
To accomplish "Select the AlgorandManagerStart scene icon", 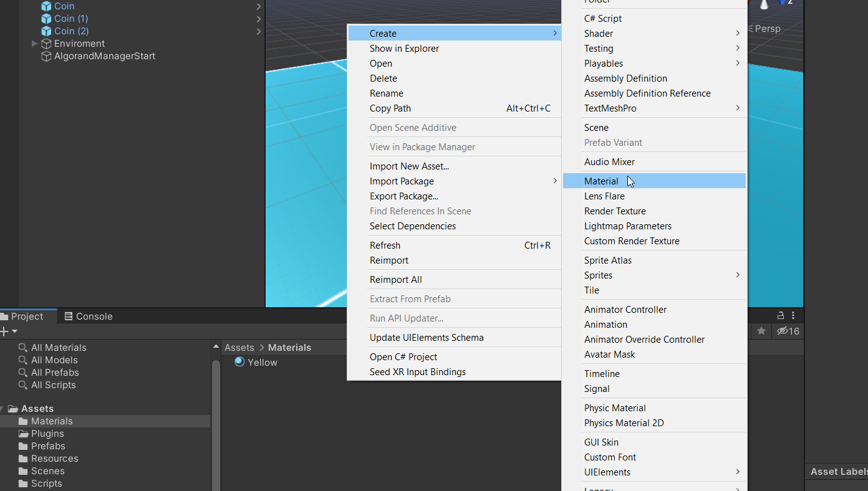I will tap(46, 56).
